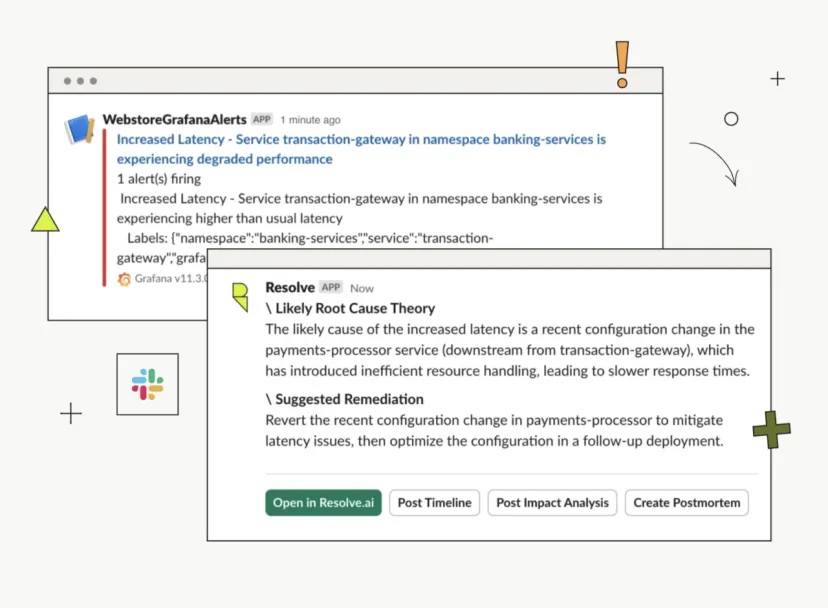Click the olive green plus icon
The image size is (828, 608).
coord(771,429)
